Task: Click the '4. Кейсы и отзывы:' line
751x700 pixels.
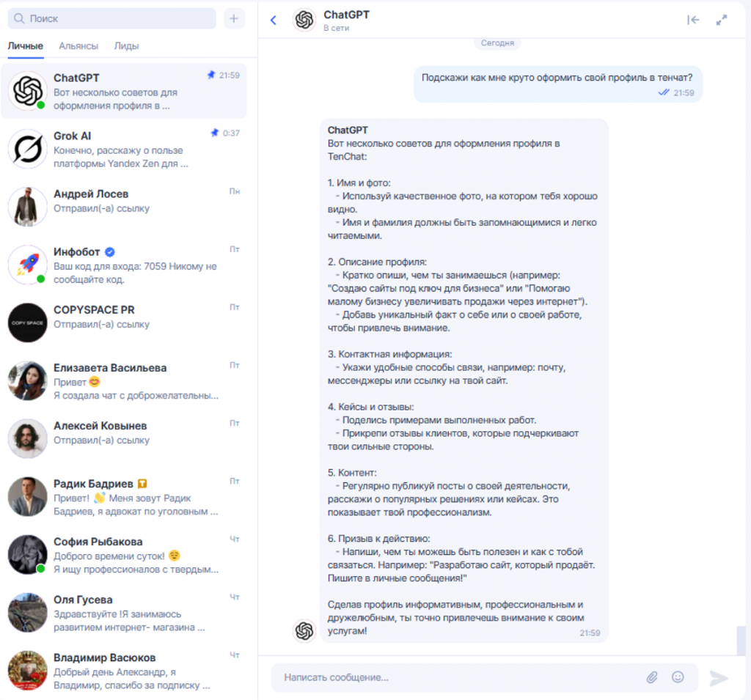Action: (370, 407)
